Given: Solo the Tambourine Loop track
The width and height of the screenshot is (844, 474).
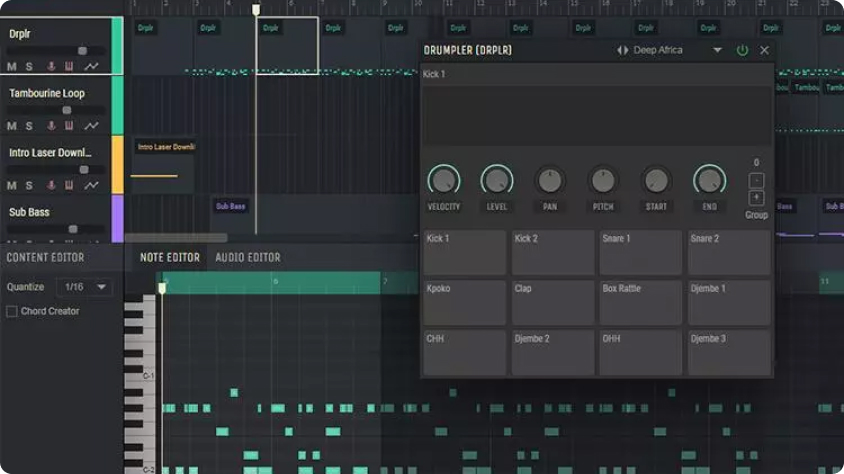Looking at the screenshot, I should [29, 126].
